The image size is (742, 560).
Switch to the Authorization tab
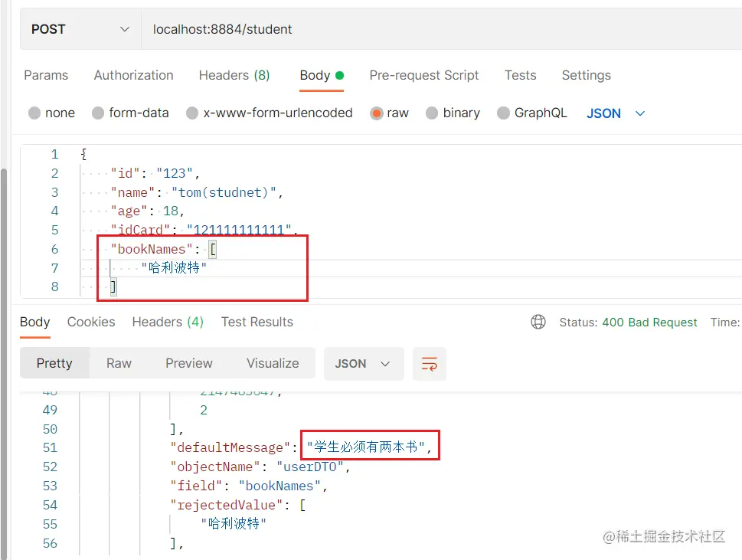tap(133, 75)
